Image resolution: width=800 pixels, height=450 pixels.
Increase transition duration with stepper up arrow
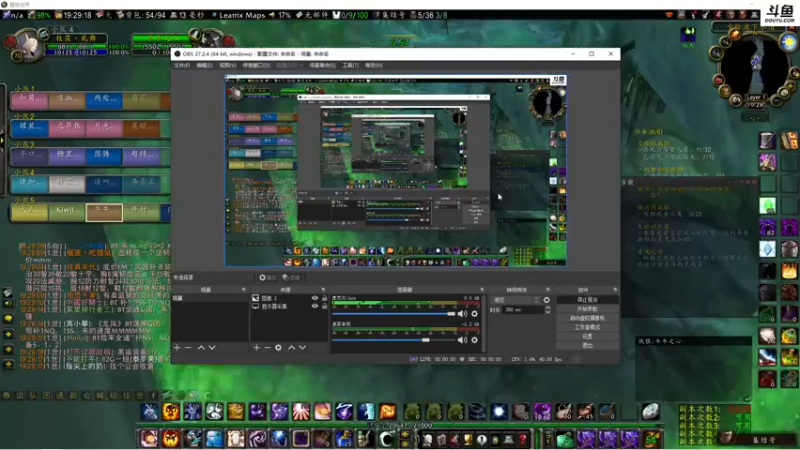[547, 308]
